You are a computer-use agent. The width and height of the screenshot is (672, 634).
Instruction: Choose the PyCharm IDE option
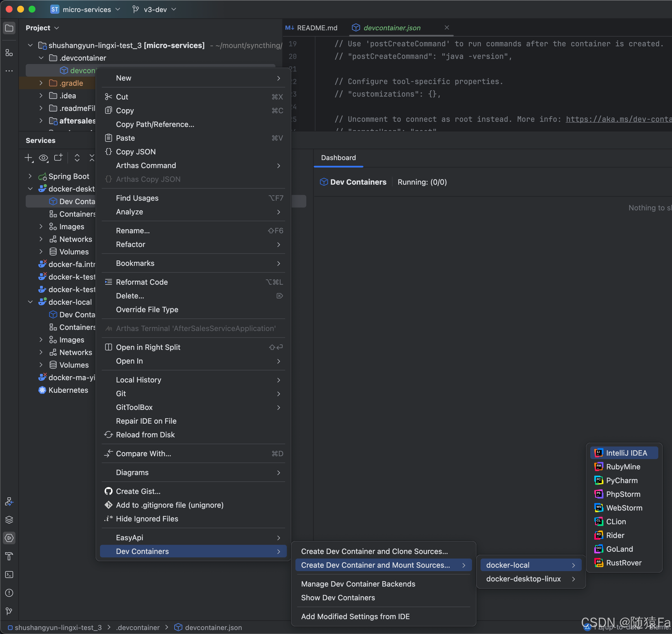tap(621, 480)
